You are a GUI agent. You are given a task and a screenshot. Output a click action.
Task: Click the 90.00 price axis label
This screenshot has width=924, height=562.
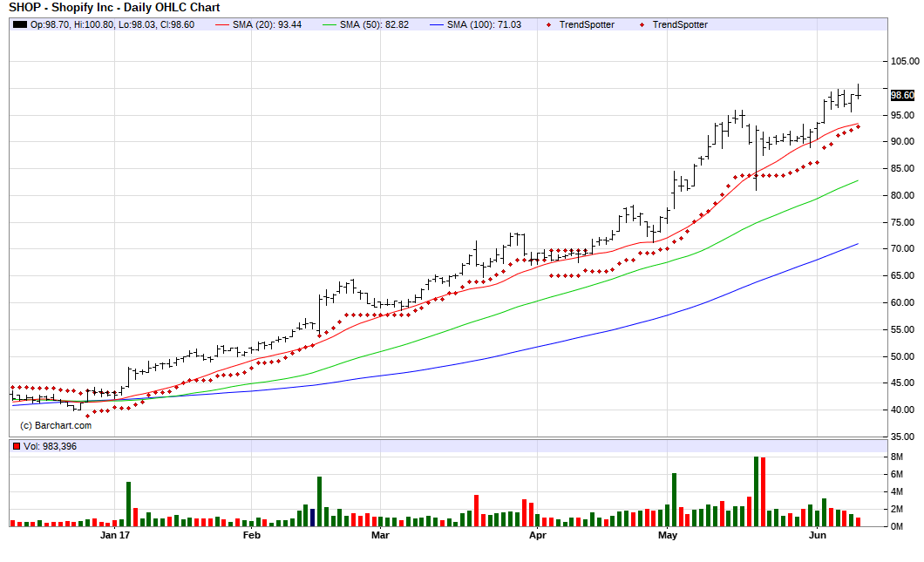[902, 141]
